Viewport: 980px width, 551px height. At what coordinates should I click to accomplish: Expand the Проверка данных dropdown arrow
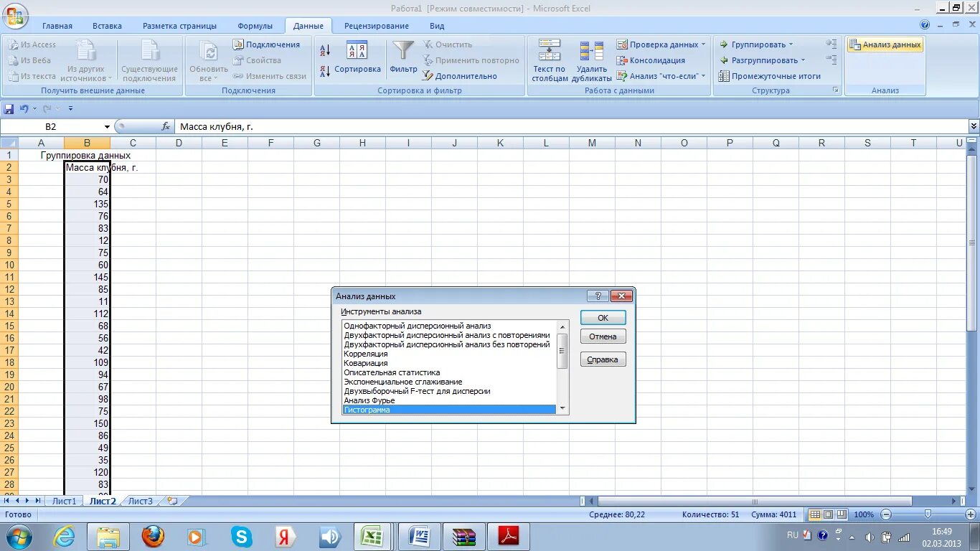coord(703,44)
